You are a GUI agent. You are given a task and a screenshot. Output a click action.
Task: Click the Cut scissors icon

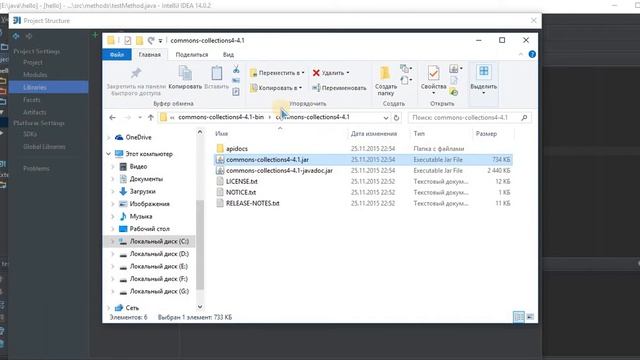point(236,69)
